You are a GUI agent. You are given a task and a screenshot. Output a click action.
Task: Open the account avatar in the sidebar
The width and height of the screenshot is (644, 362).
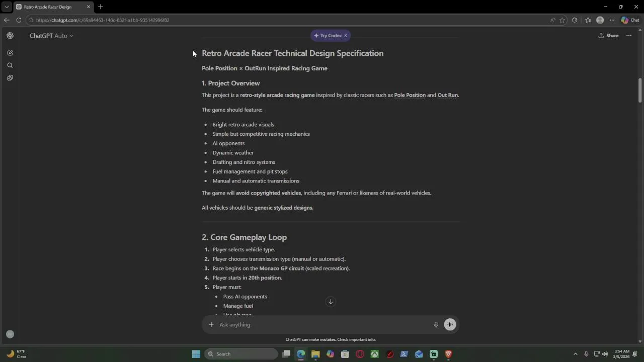10,334
